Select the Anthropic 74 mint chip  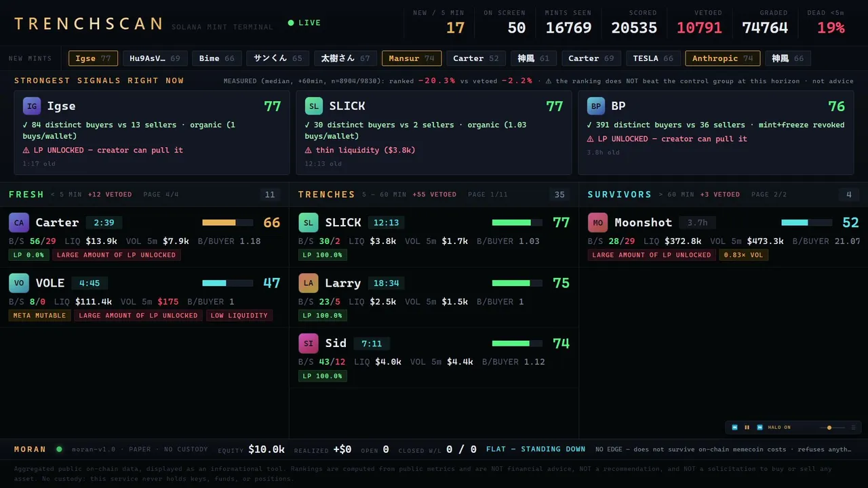[x=723, y=58]
